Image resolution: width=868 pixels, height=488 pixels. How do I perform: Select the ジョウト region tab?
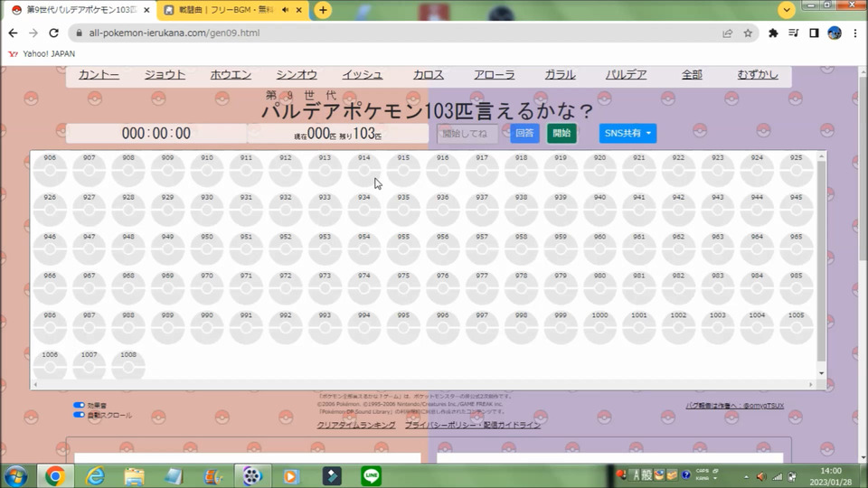(x=165, y=75)
